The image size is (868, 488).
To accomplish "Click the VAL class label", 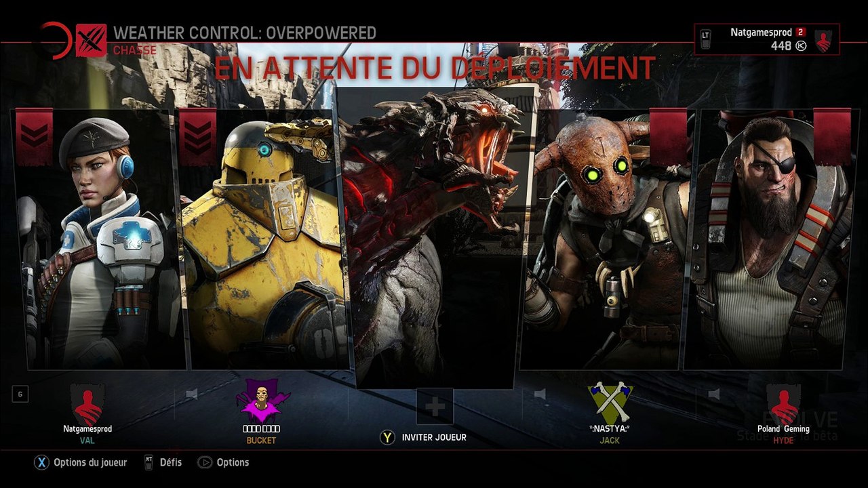I will 87,441.
